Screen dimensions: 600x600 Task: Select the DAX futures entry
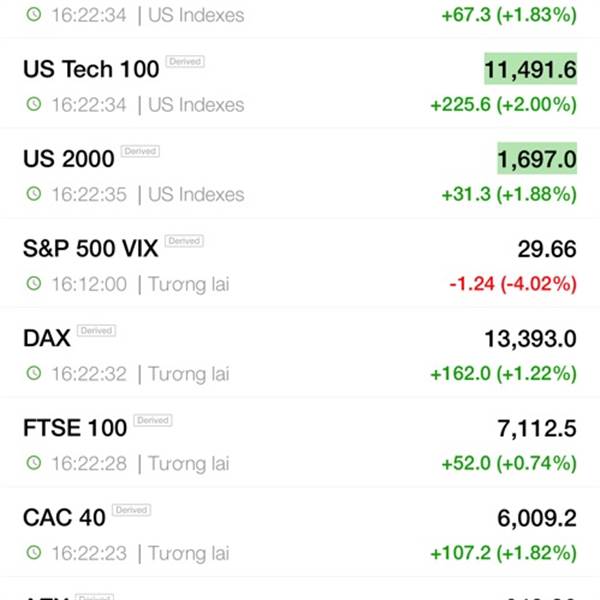tap(300, 352)
